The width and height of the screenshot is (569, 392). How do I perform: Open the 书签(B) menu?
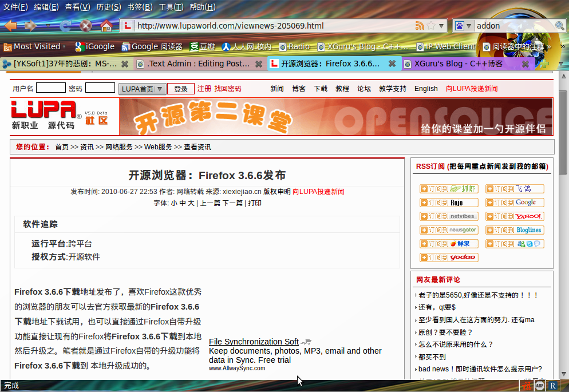pos(140,7)
